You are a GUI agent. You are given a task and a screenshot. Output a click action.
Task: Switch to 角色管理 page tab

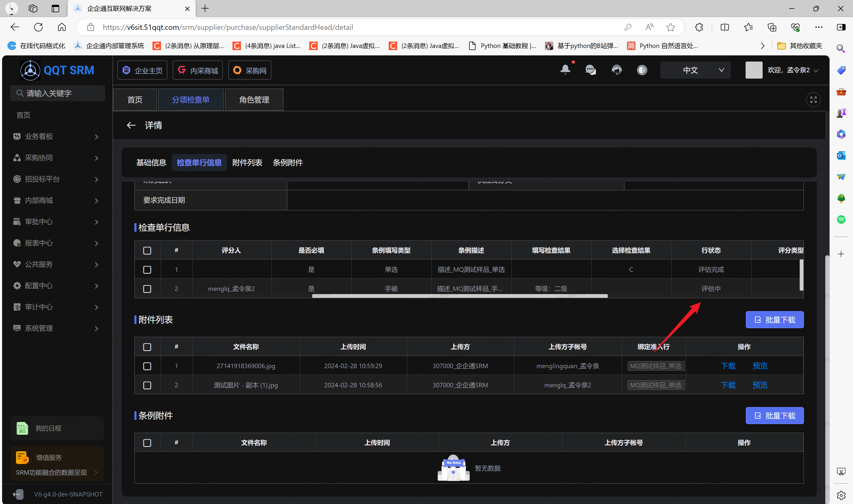coord(254,100)
